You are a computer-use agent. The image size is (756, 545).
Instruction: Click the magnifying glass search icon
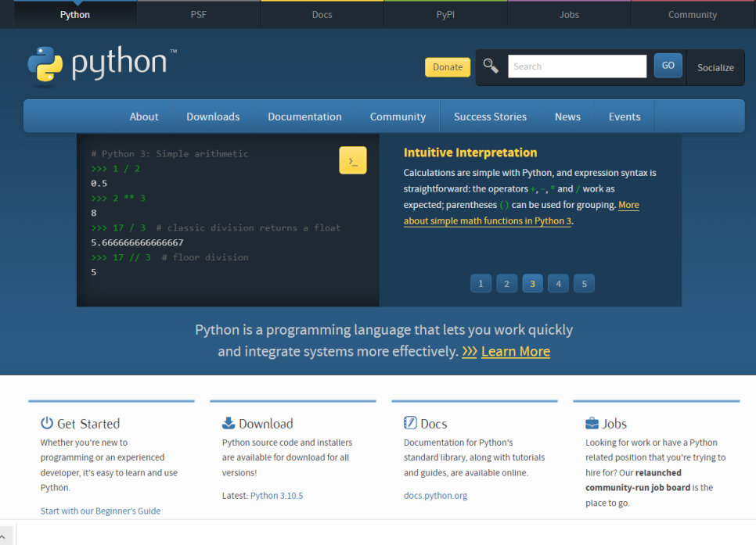point(491,66)
